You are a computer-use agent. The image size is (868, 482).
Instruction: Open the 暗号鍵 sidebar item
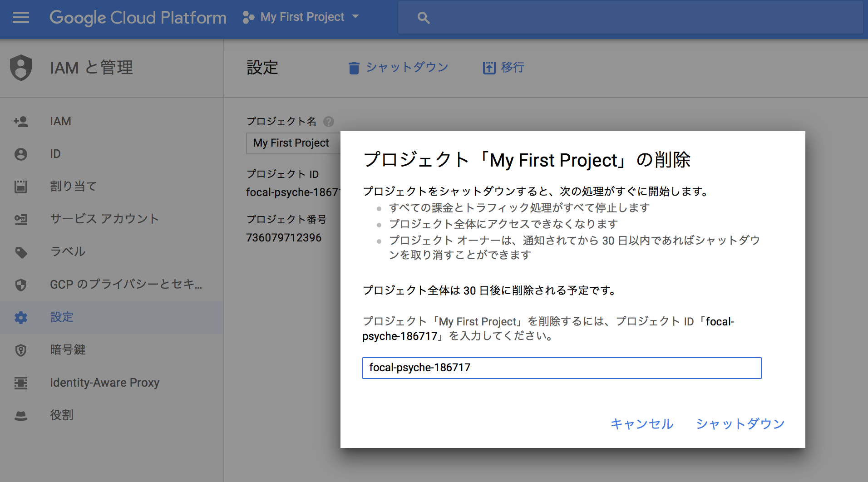pos(112,350)
